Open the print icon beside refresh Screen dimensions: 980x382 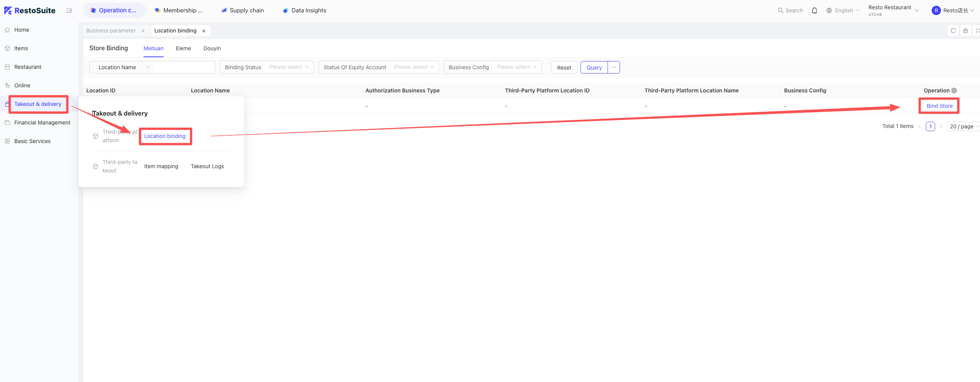point(966,31)
